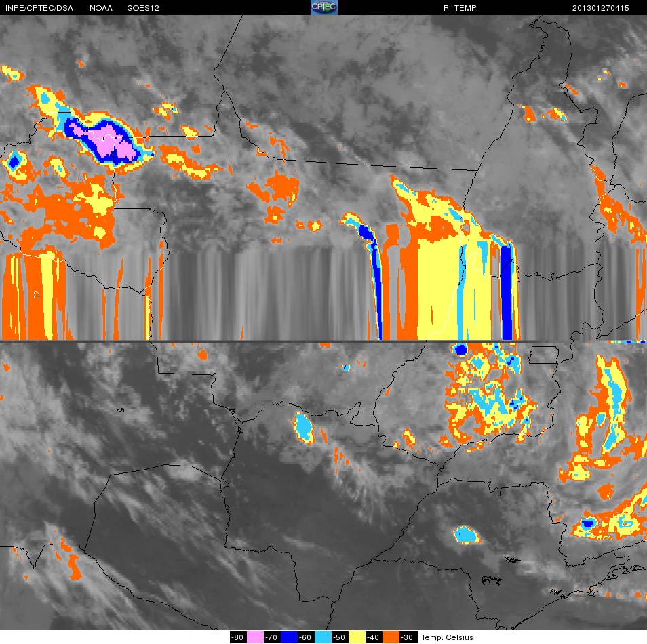Click the pink -80 to -70 legend swatch
647x644 pixels.
click(254, 637)
